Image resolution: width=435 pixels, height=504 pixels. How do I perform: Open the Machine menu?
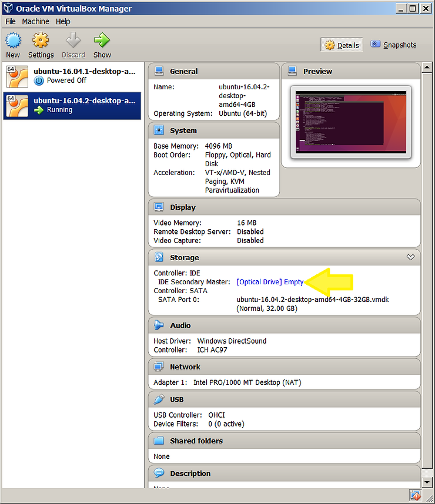click(x=36, y=22)
